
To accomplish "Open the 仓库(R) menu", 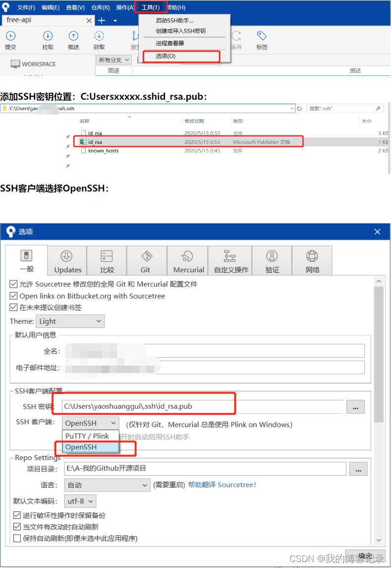I will point(100,7).
